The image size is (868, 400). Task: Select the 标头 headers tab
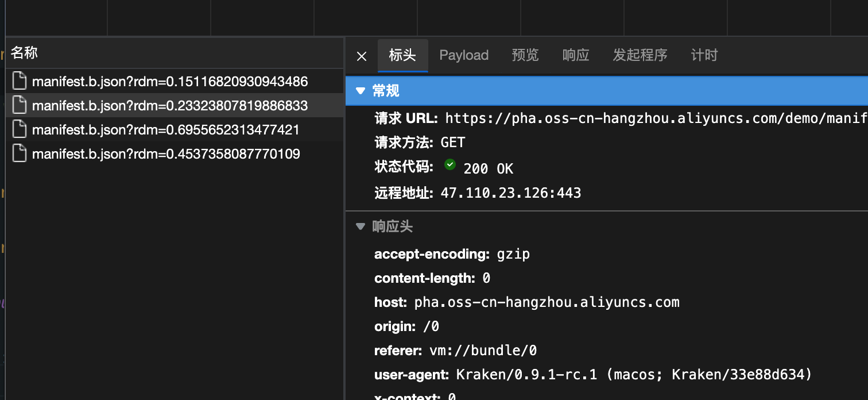click(x=402, y=55)
